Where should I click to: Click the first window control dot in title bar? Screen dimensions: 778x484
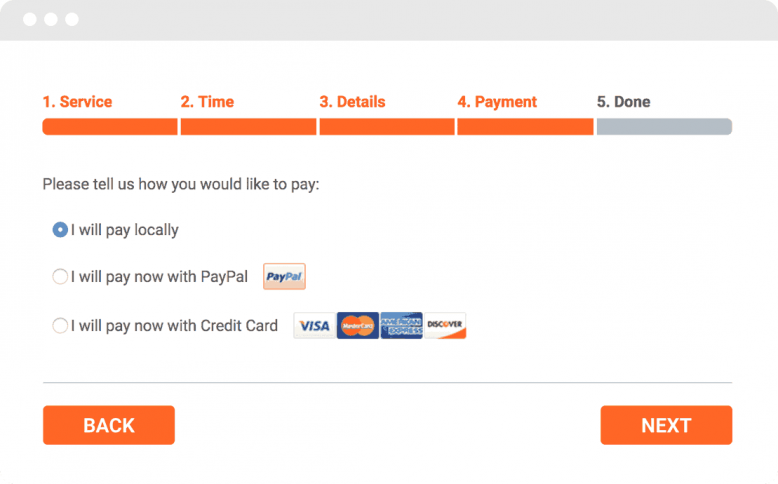[30, 19]
